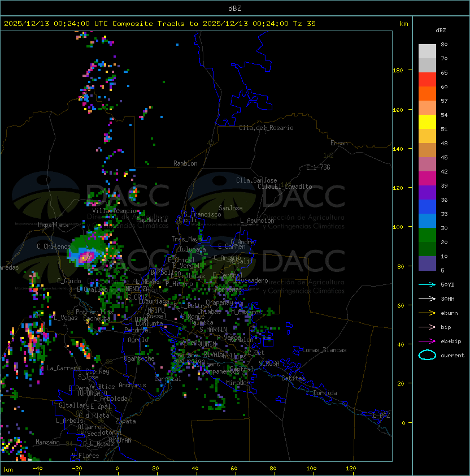Click the 180 km vertical axis label

[398, 71]
